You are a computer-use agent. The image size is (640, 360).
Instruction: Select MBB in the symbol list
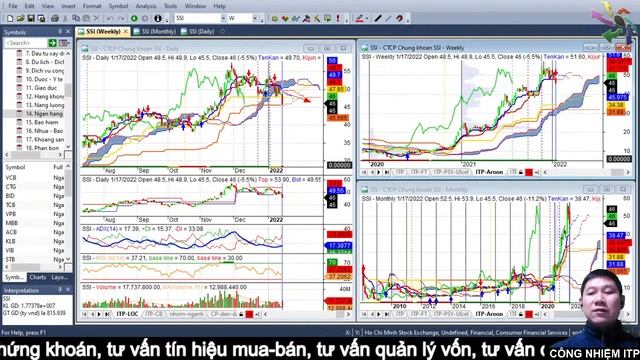[x=11, y=223]
